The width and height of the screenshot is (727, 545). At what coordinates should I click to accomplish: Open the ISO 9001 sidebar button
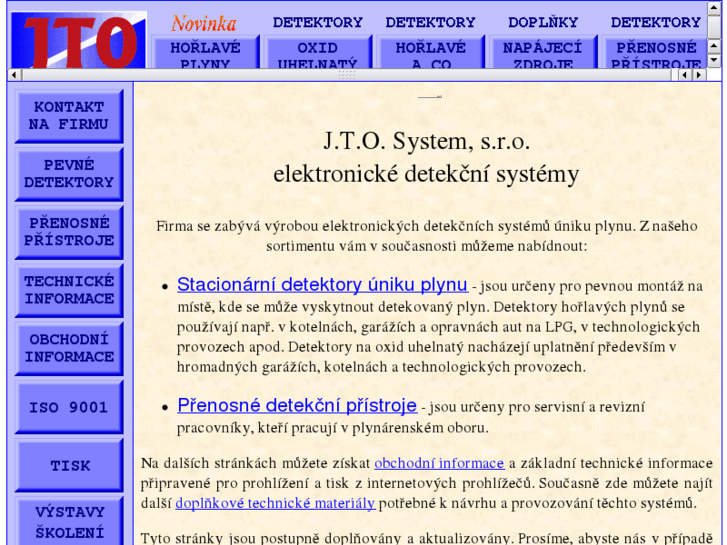point(69,407)
